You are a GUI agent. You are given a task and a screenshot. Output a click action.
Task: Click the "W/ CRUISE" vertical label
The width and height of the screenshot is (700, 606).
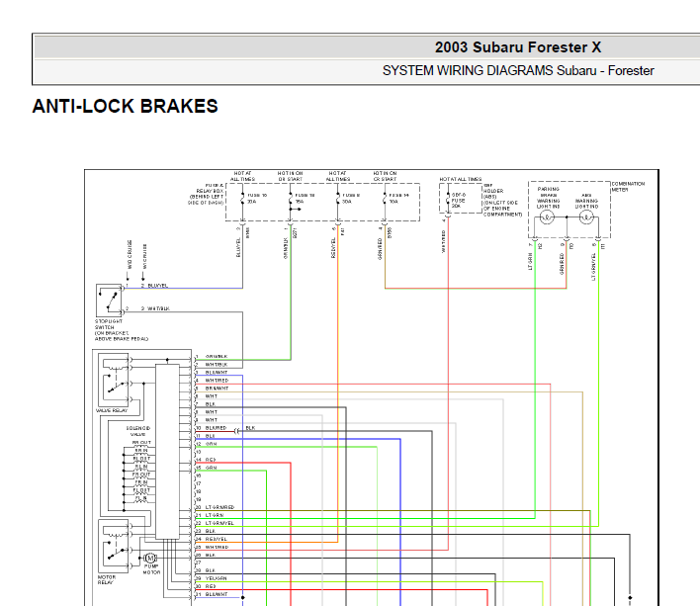click(144, 256)
